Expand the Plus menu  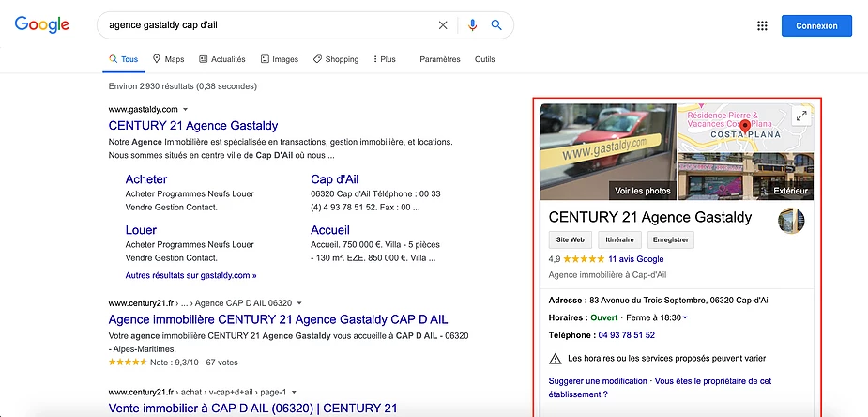point(385,59)
